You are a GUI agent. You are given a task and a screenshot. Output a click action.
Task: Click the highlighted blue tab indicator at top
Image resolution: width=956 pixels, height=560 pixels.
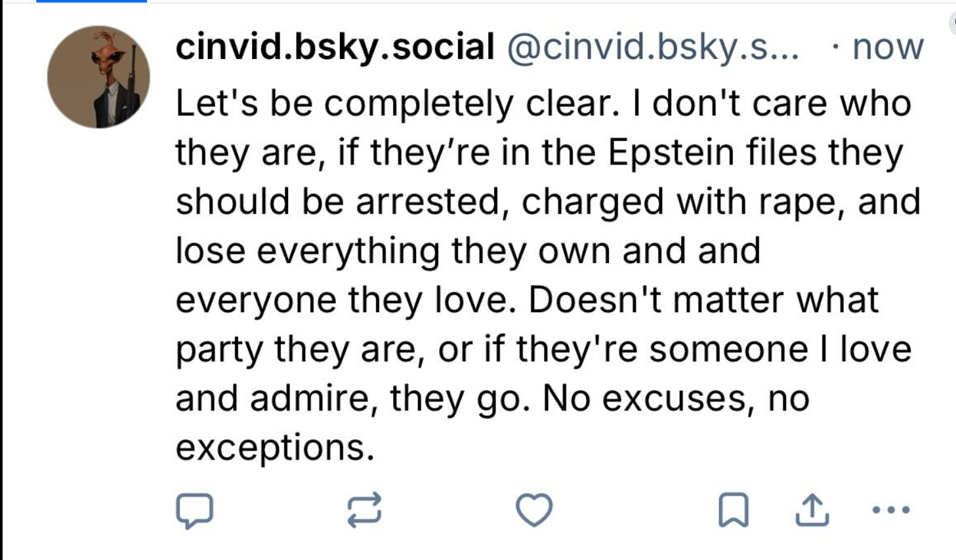91,1
